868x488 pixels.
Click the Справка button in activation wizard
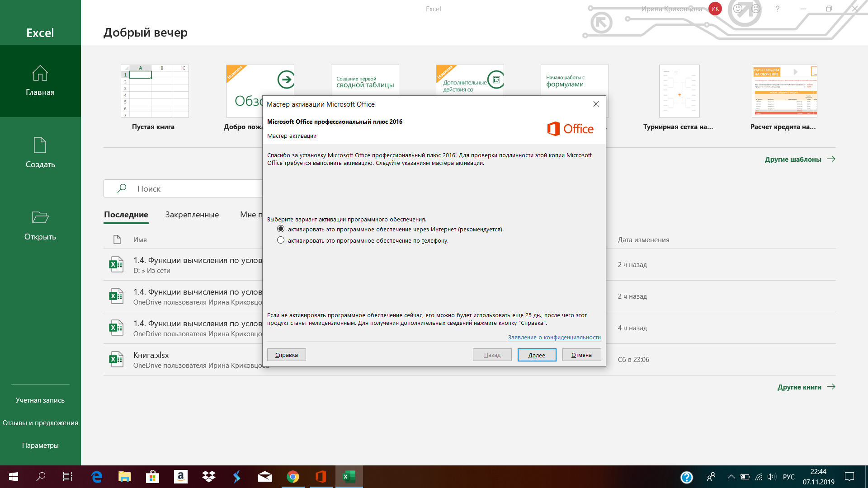tap(287, 355)
